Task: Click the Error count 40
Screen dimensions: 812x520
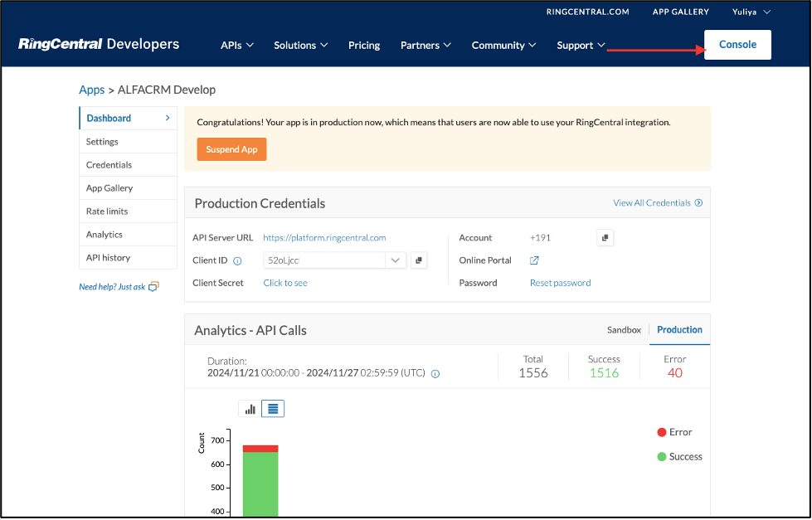Action: point(675,373)
